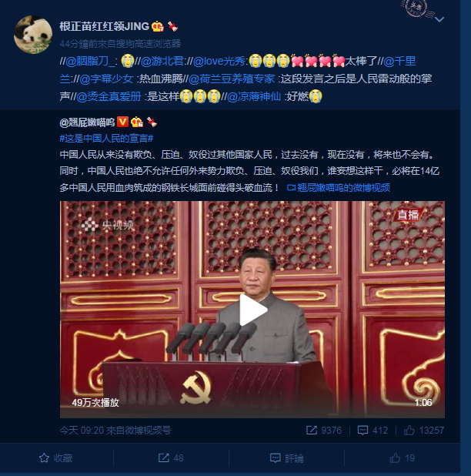Expand the post options chevron menu
Image resolution: width=471 pixels, height=476 pixels.
point(439,20)
